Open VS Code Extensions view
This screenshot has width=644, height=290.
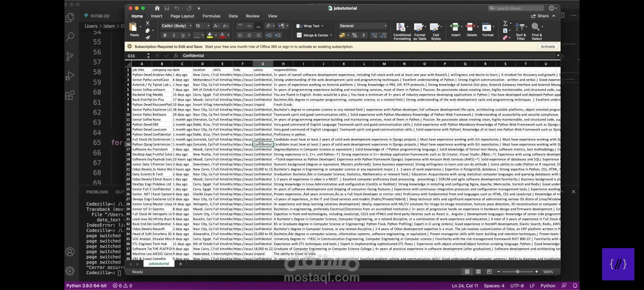70,95
